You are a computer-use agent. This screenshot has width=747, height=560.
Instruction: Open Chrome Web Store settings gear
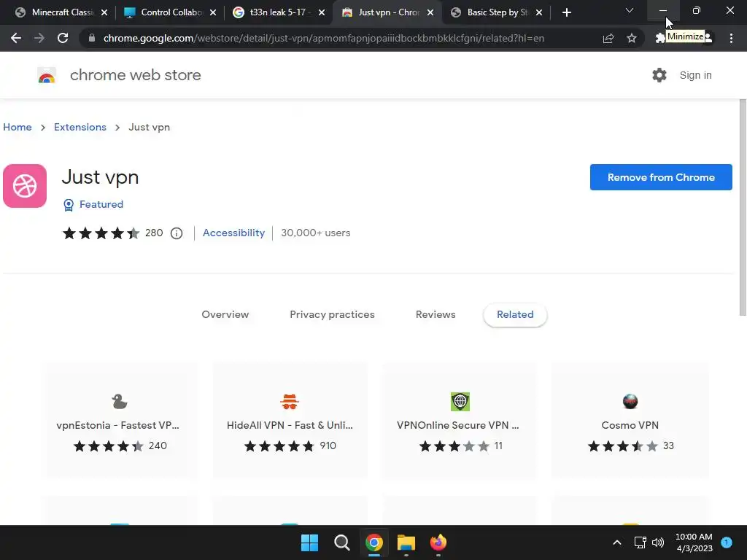[659, 75]
